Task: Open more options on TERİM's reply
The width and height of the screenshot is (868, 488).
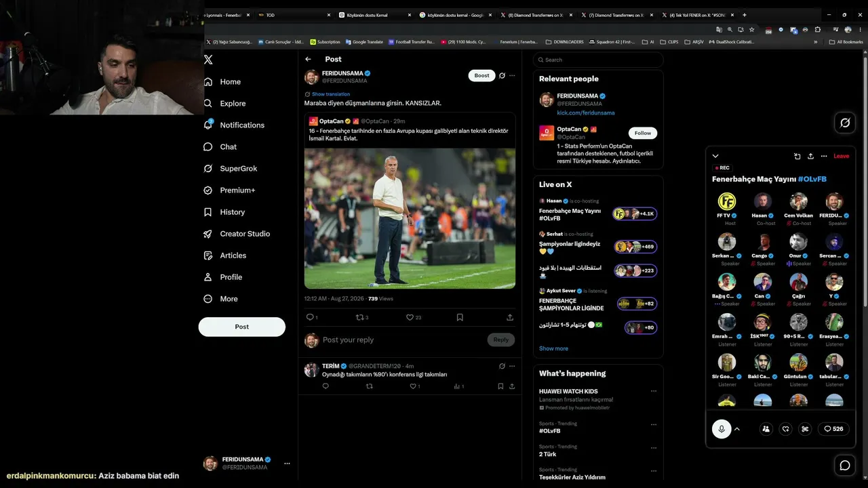Action: coord(512,366)
